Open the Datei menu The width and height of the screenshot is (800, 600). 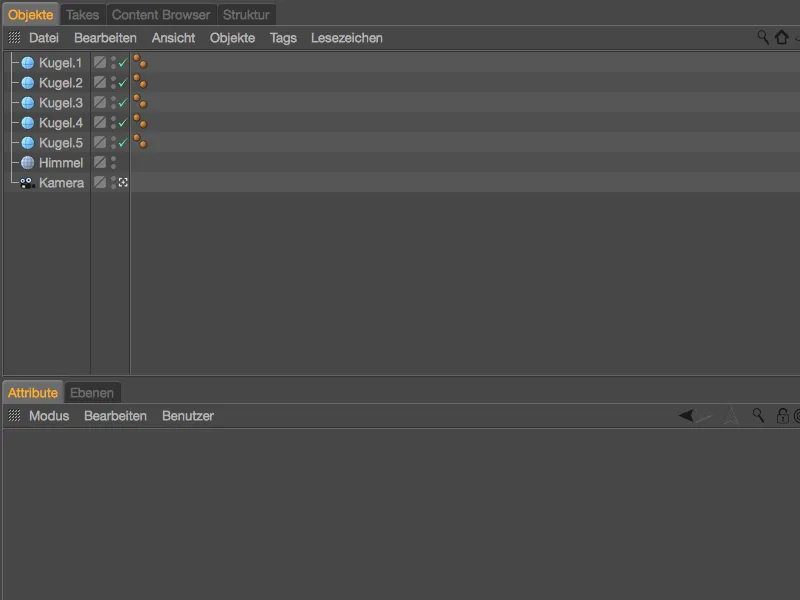tap(44, 38)
